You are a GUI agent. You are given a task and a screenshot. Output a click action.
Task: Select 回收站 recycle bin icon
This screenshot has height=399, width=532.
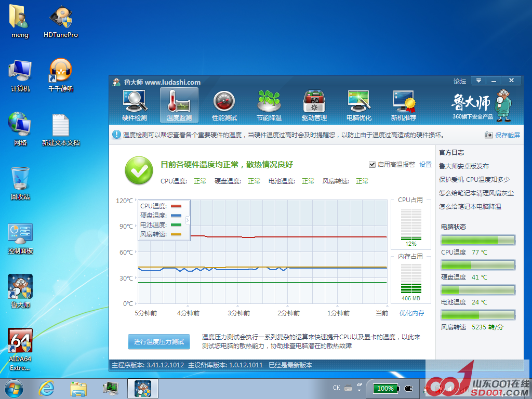click(20, 183)
